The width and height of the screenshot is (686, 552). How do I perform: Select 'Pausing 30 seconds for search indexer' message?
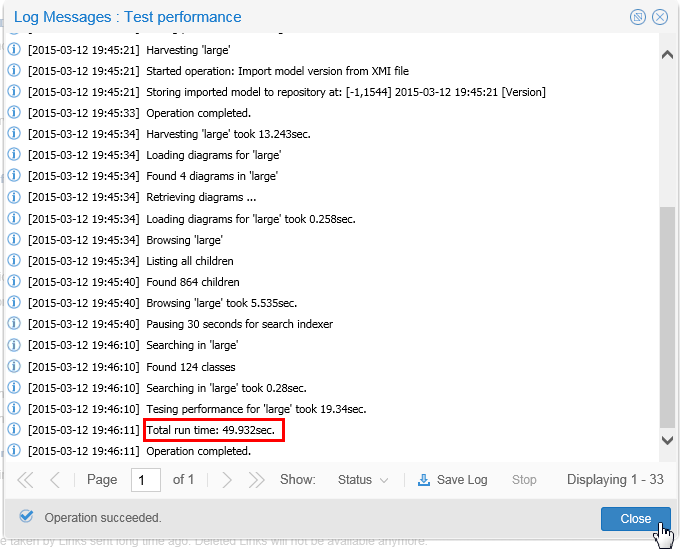(239, 324)
